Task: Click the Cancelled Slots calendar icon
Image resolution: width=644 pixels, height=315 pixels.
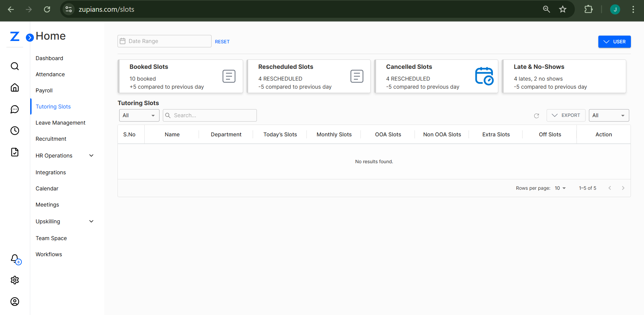Action: (x=484, y=76)
